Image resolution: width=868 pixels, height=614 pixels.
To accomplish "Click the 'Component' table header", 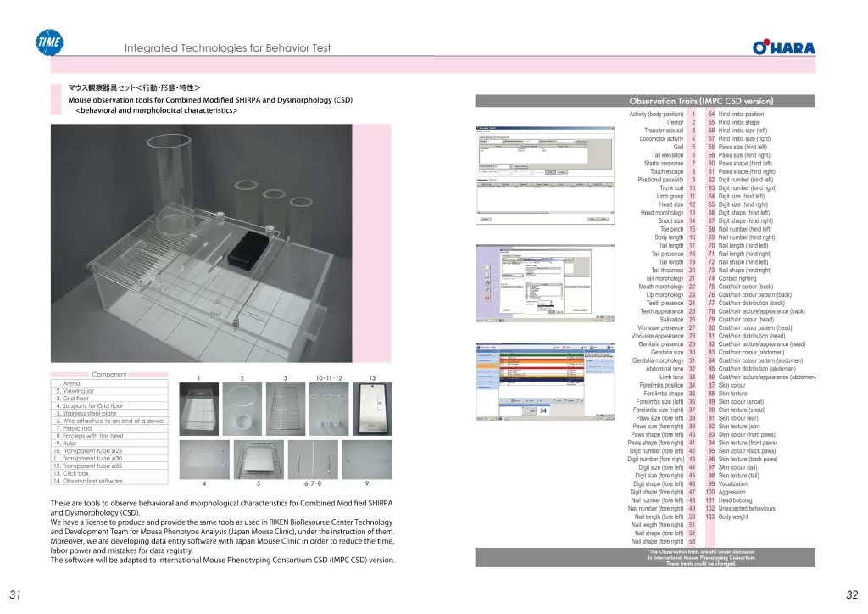I will tap(109, 375).
